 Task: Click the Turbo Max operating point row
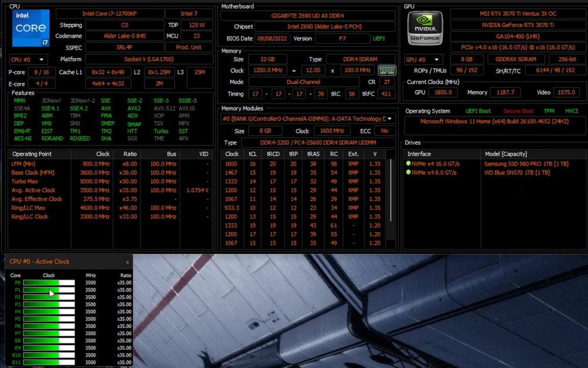tap(110, 182)
